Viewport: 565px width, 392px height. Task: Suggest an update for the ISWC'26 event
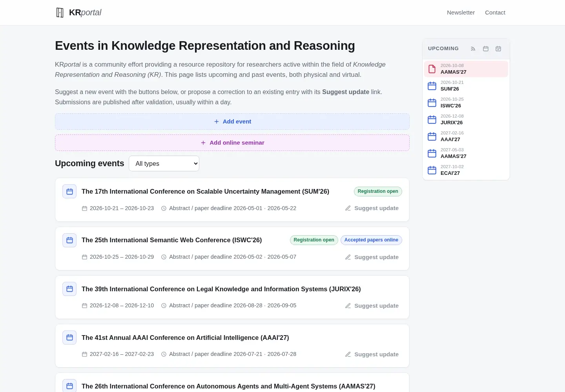tap(372, 257)
